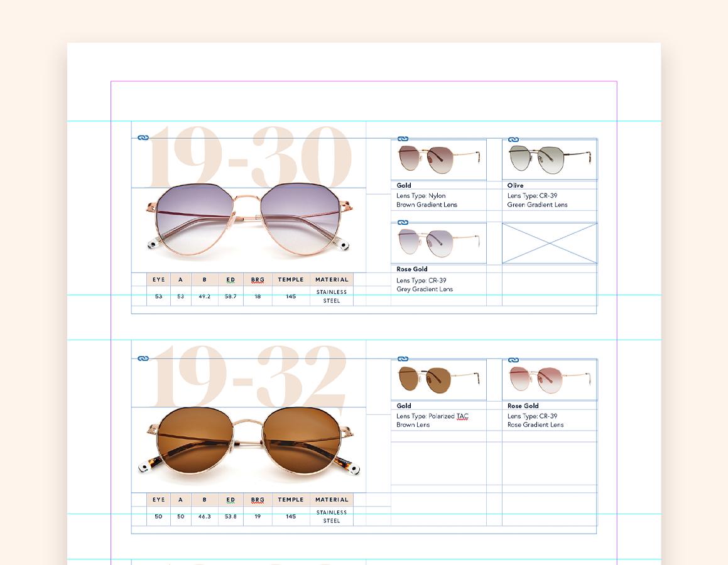Screen dimensions: 728x565
Task: Select the Olive sunglasses thumbnail
Action: [550, 159]
